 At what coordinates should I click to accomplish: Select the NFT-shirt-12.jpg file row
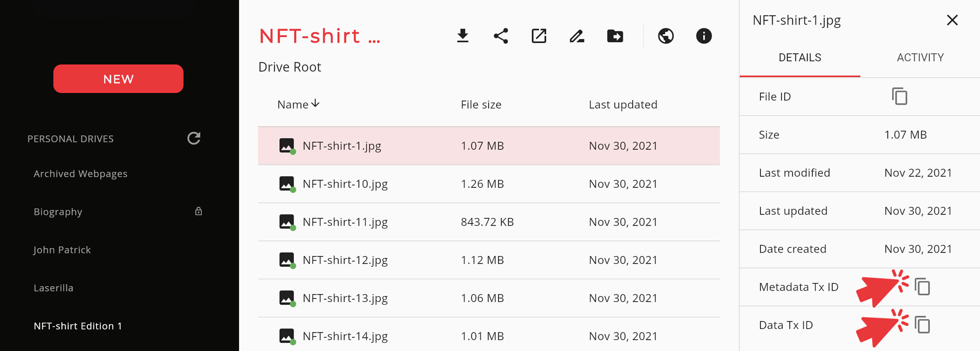[x=345, y=260]
